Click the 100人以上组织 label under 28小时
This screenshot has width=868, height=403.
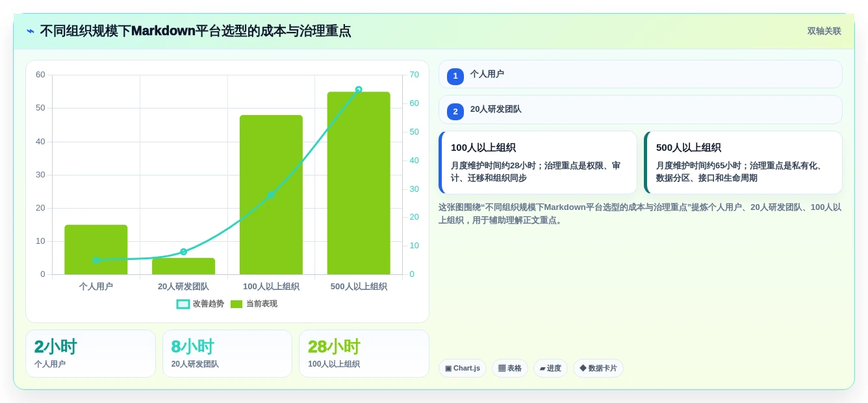(x=334, y=364)
